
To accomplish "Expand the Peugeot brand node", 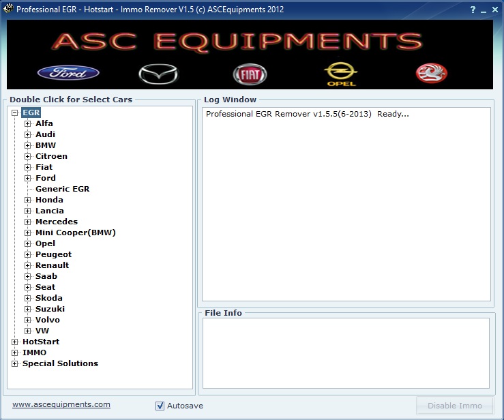I will click(x=28, y=254).
